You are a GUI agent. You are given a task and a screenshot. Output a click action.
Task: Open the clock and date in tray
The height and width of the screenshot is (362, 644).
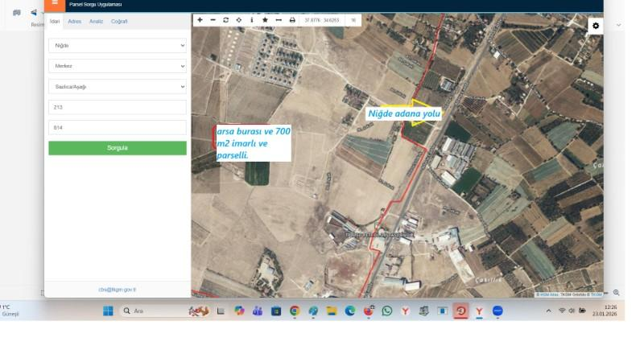click(605, 311)
